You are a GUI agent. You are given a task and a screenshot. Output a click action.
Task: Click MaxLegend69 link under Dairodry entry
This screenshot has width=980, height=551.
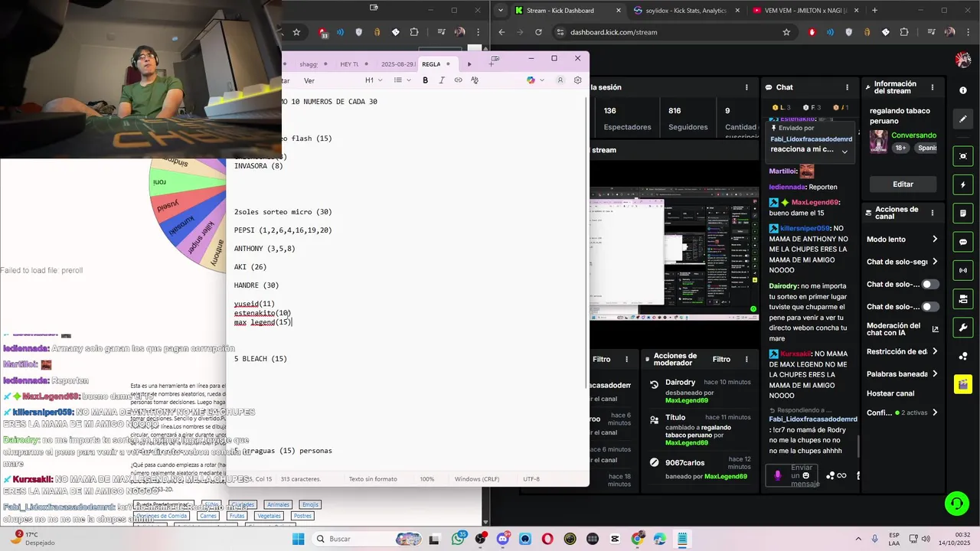[687, 400]
